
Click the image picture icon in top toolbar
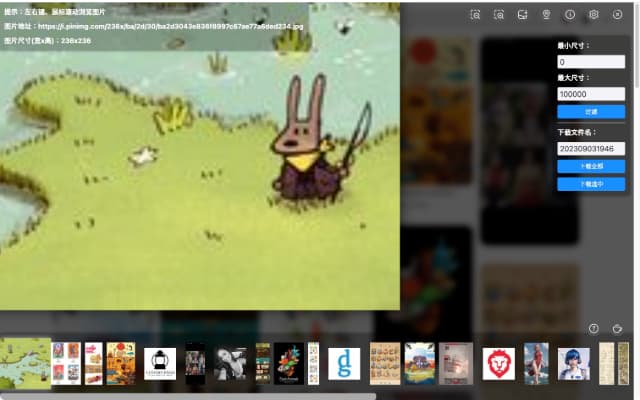click(x=522, y=15)
